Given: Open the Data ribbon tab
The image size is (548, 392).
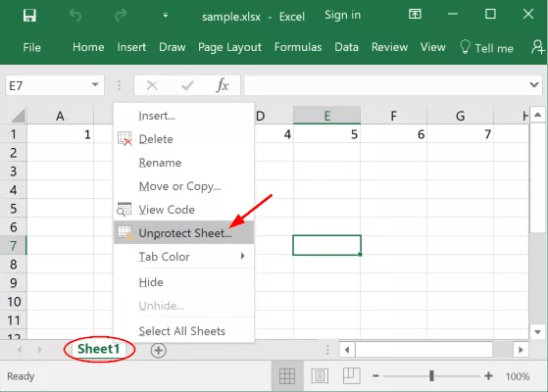Looking at the screenshot, I should point(346,47).
